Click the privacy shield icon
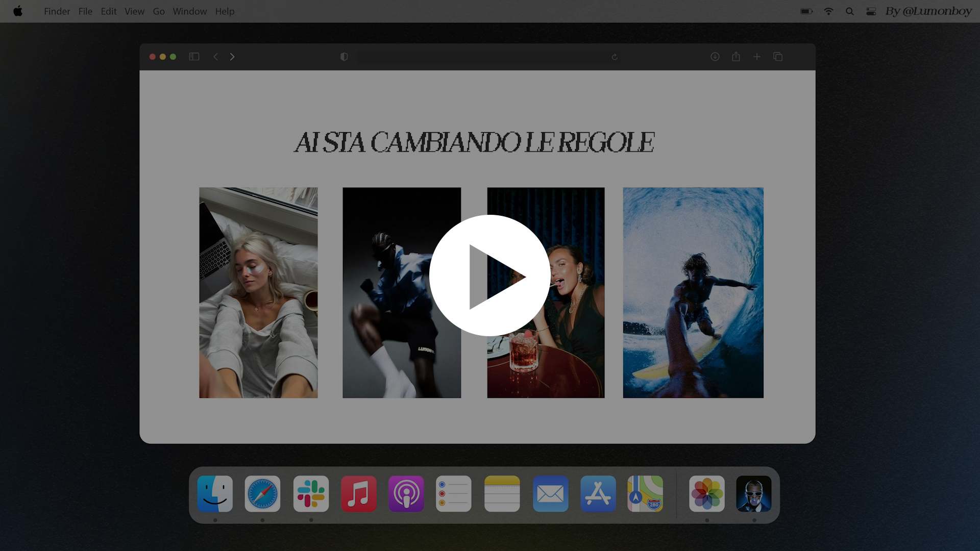Screen dimensions: 980x551 (x=344, y=57)
